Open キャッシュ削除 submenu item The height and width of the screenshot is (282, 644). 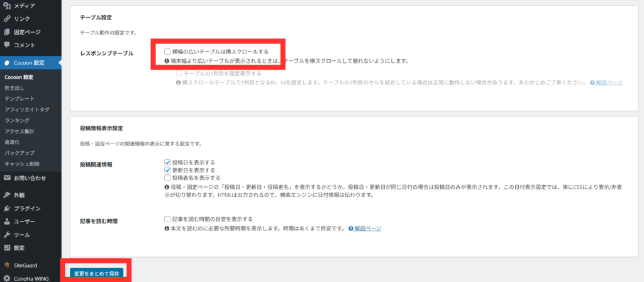coord(22,164)
